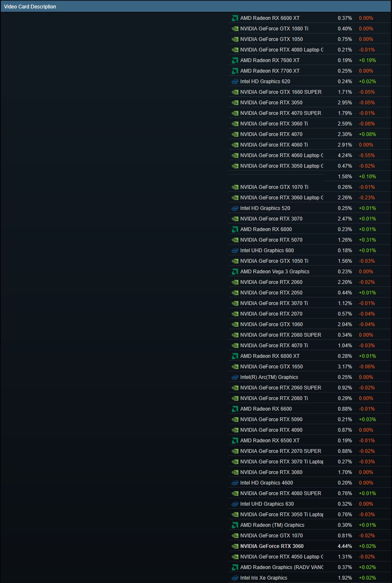Click the AMD logo beside Radeon Vega 3 Graphics
The image size is (392, 583).
click(235, 272)
